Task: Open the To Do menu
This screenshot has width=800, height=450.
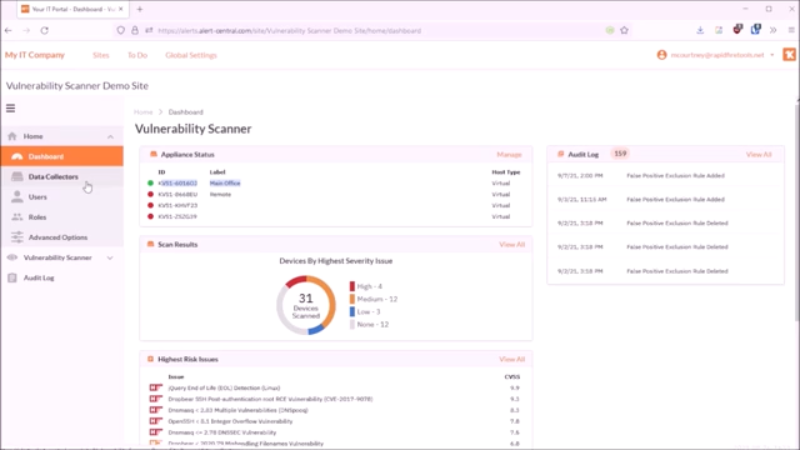Action: (x=137, y=55)
